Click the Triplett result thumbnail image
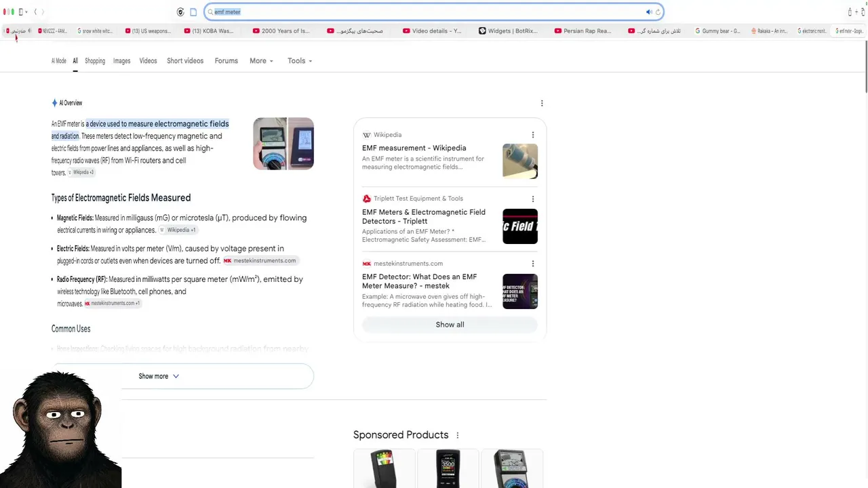The height and width of the screenshot is (488, 868). click(x=520, y=226)
